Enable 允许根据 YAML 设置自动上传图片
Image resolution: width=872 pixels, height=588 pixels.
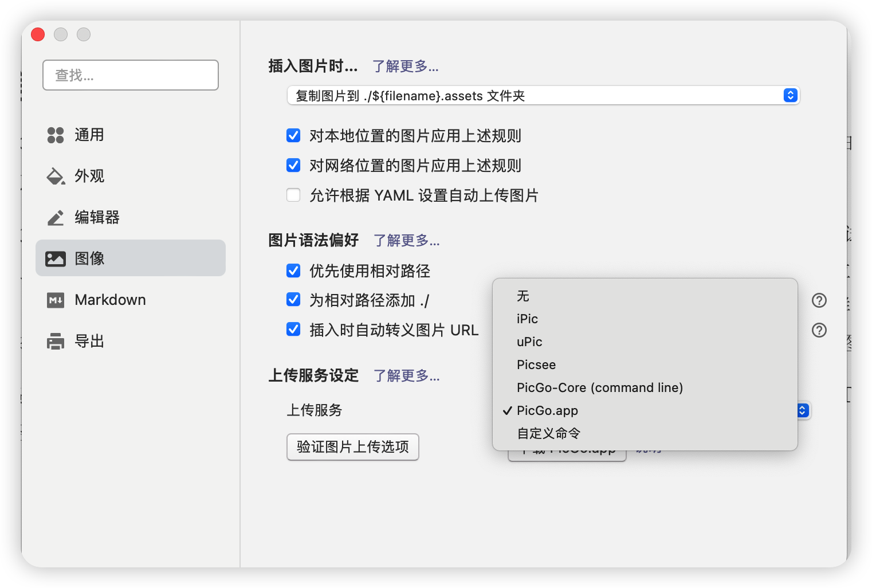293,195
